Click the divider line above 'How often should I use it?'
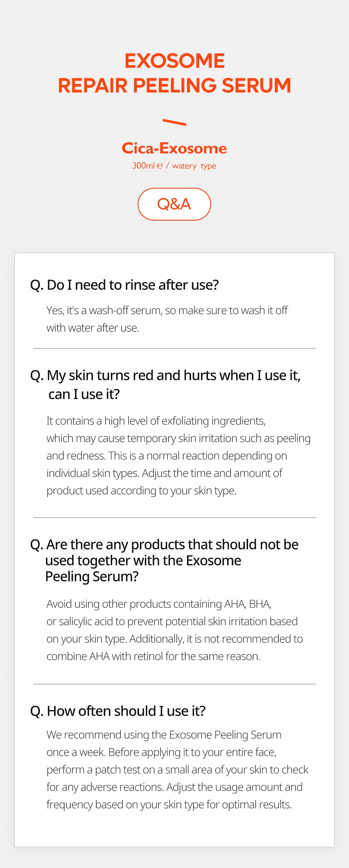Image resolution: width=349 pixels, height=868 pixels. click(174, 684)
